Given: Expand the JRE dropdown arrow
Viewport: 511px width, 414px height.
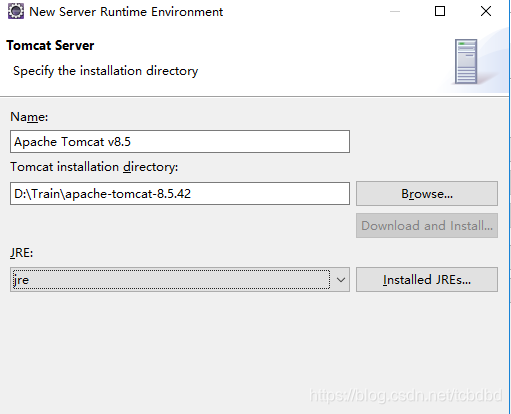Looking at the screenshot, I should [x=341, y=280].
